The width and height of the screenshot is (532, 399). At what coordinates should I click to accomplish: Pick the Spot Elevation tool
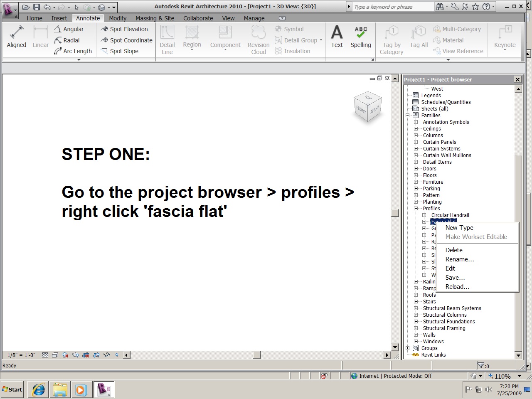(124, 29)
